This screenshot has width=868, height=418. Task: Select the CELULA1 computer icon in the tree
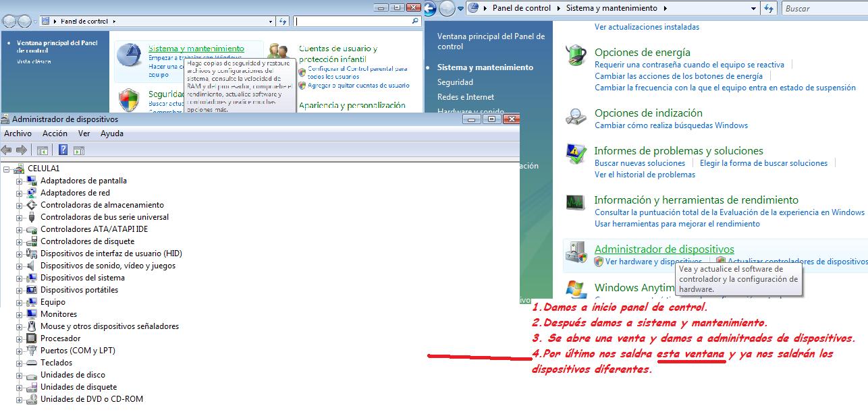pyautogui.click(x=20, y=169)
